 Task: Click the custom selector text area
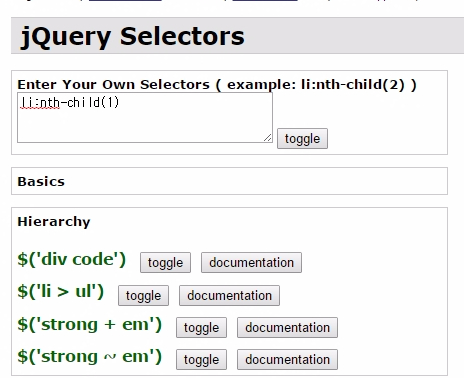(145, 117)
